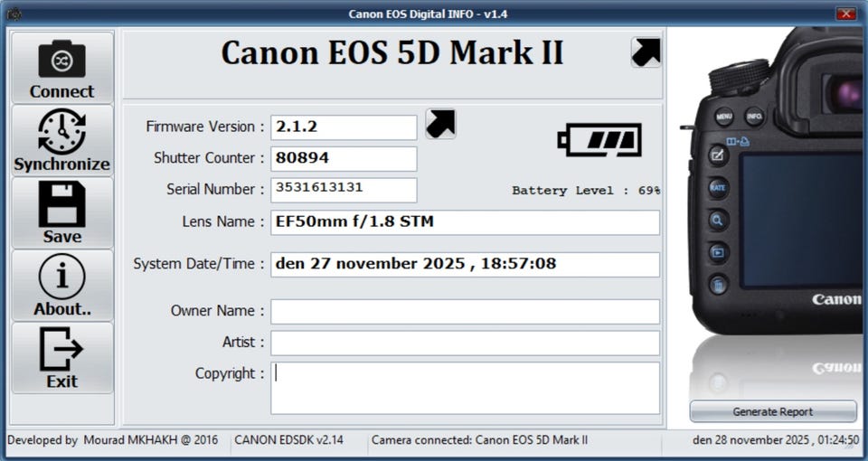Click the System Date/Time field
Image resolution: width=868 pixels, height=461 pixels.
465,265
